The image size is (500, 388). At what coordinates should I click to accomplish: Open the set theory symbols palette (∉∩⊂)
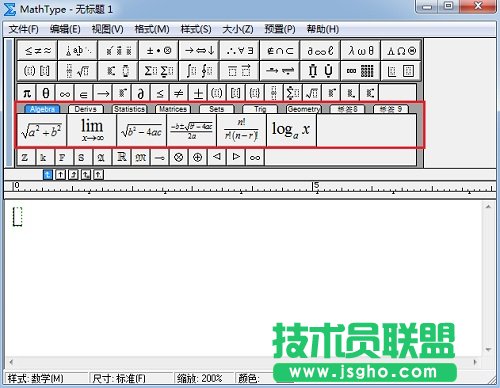(280, 51)
